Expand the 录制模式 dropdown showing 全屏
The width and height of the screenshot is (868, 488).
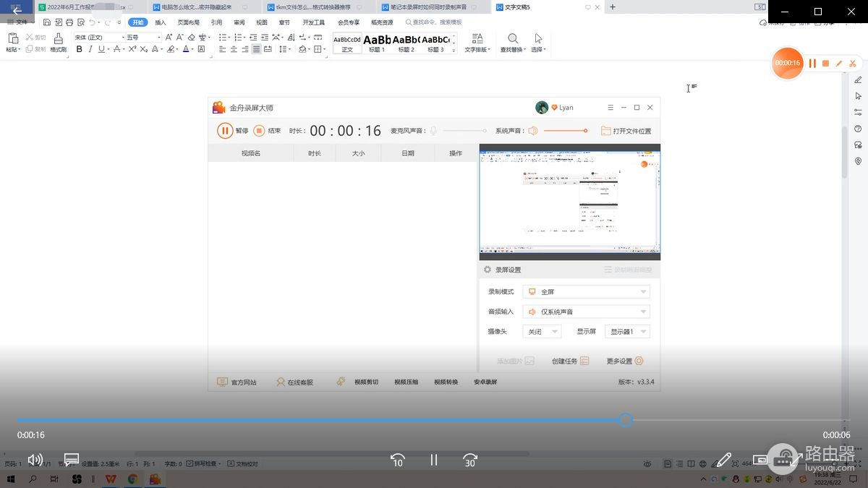pyautogui.click(x=586, y=292)
